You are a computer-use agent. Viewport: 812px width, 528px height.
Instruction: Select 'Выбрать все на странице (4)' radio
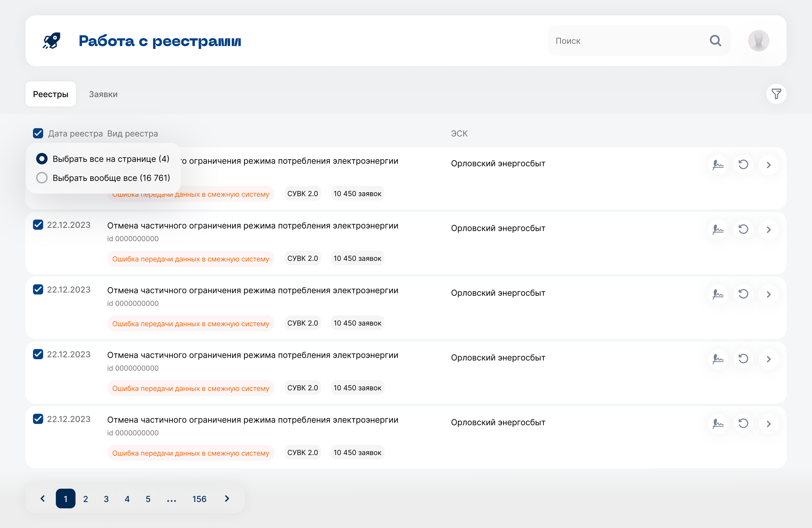tap(42, 159)
